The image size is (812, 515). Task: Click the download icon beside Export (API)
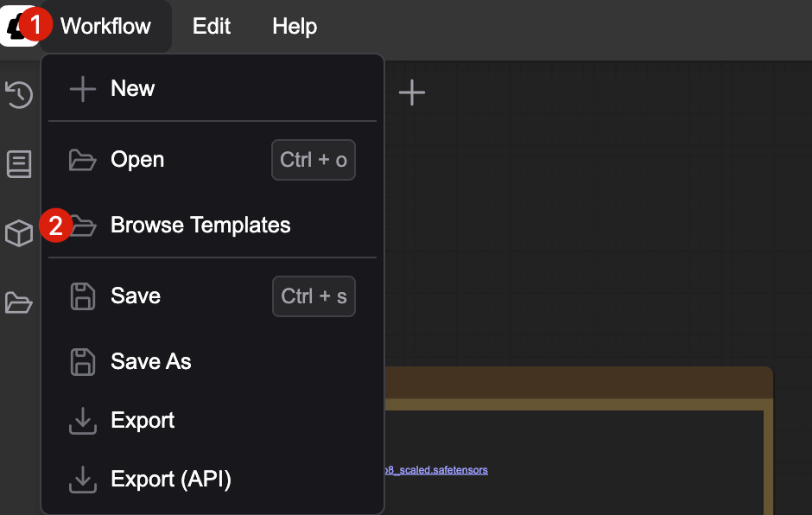[x=83, y=480]
